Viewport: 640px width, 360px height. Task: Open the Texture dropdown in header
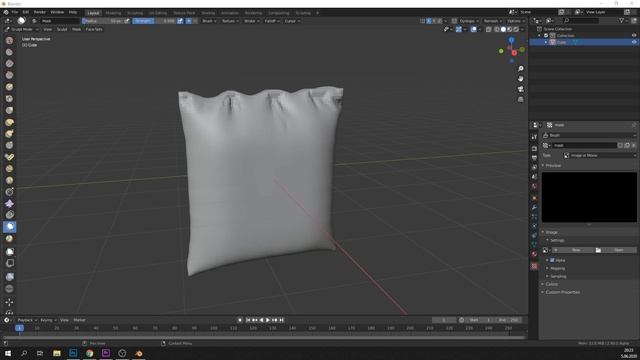(230, 21)
